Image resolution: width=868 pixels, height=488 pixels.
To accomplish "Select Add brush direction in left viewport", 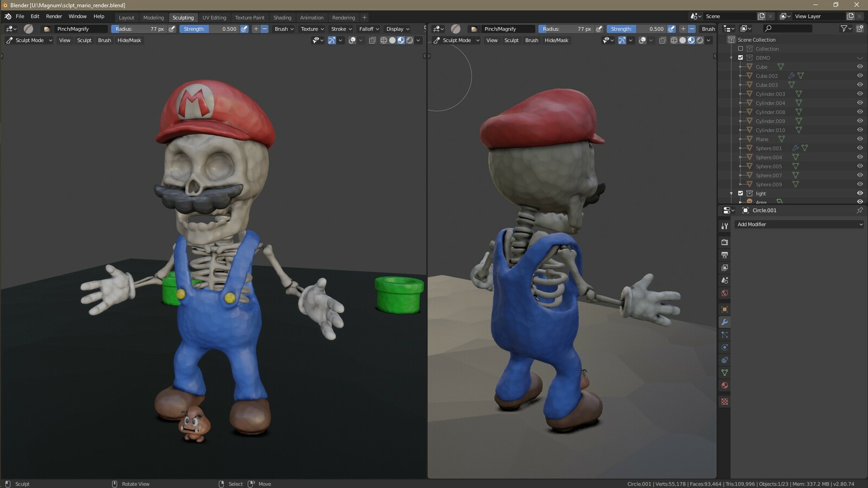I will (x=256, y=29).
